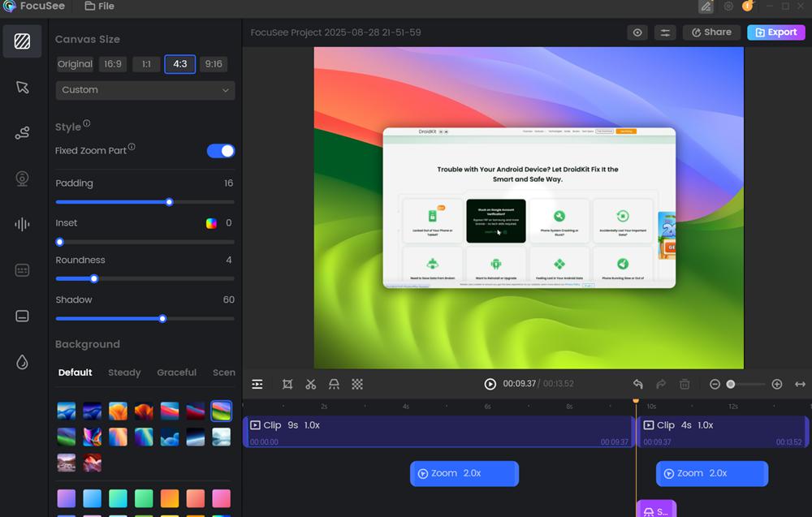This screenshot has height=517, width=812.
Task: Open the watermark droplet sidebar icon
Action: pos(22,362)
